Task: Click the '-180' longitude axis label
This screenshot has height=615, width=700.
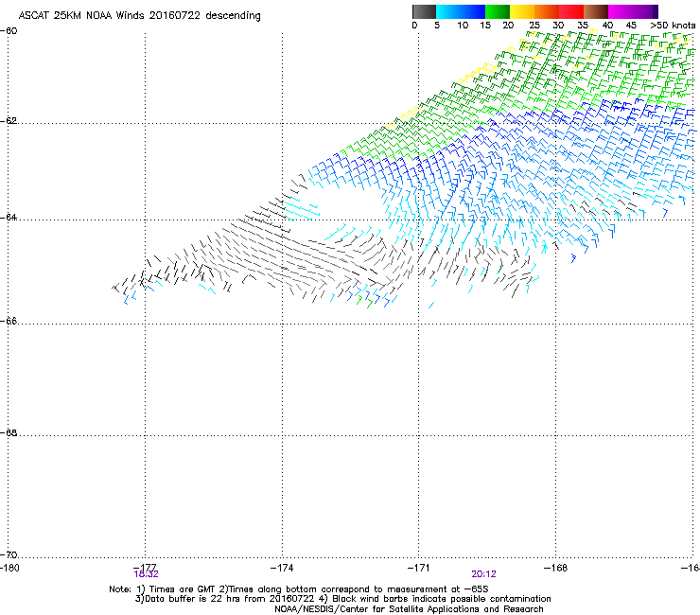Action: 9,568
